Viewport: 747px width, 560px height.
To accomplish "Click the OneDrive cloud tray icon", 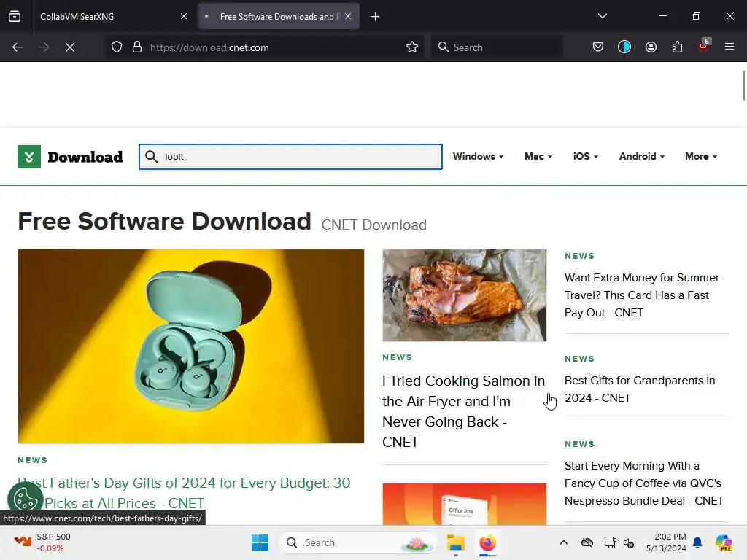I will [587, 542].
